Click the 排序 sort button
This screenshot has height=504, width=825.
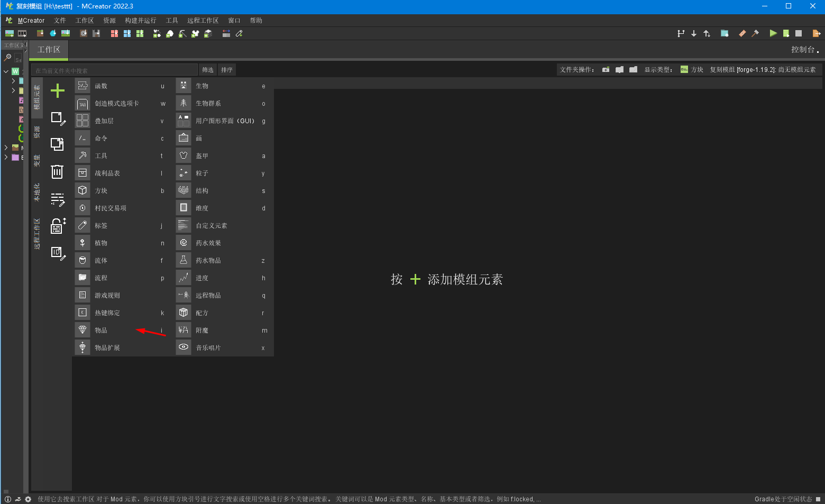tap(226, 69)
